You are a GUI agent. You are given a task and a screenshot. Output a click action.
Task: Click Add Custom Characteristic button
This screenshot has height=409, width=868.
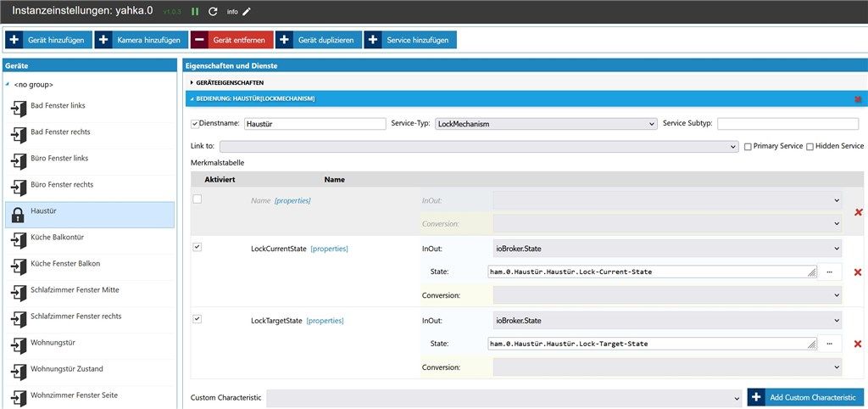click(x=805, y=397)
